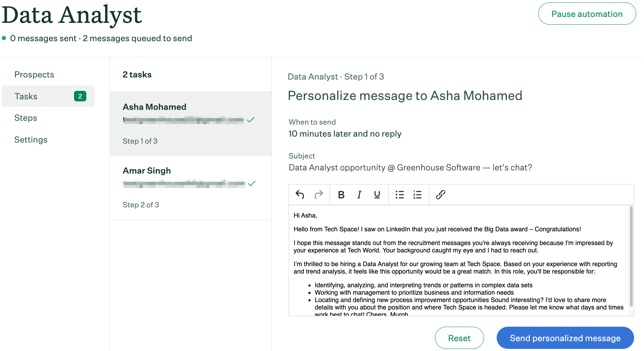
Task: Insert a bulleted list in the editor
Action: tap(399, 195)
